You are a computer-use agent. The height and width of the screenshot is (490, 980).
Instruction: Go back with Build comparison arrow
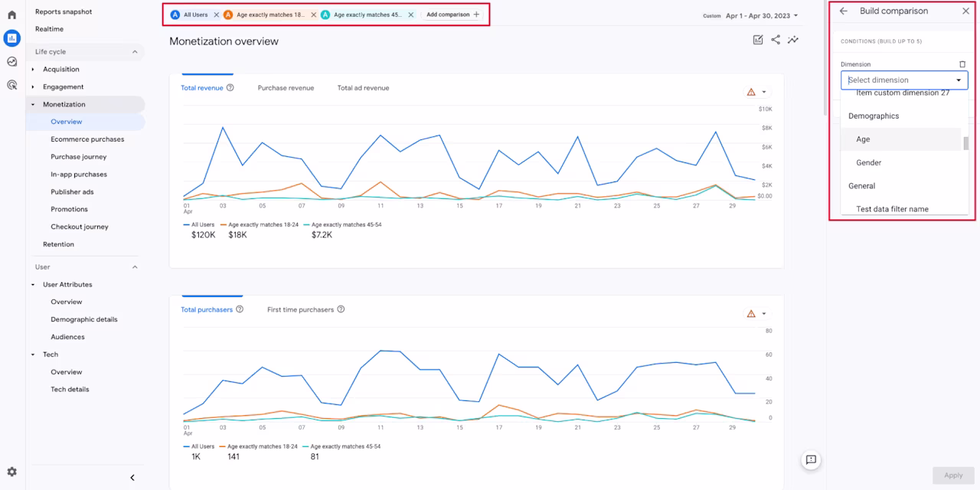click(844, 11)
